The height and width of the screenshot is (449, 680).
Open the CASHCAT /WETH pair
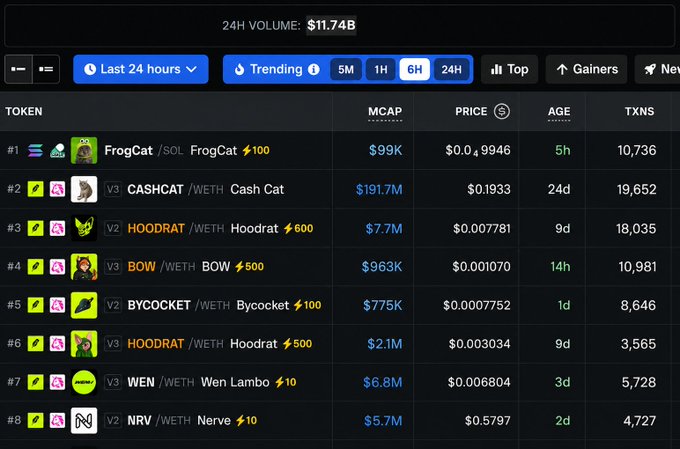coord(176,190)
